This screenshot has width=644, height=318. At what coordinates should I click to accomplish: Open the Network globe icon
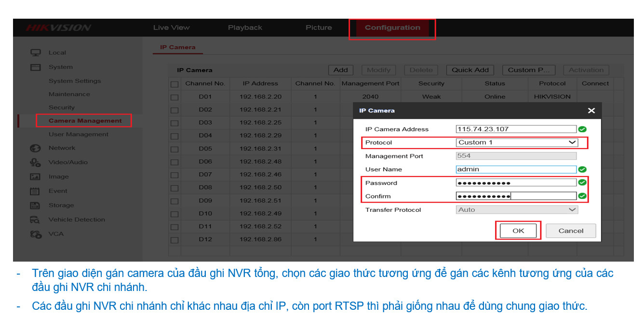coord(36,148)
